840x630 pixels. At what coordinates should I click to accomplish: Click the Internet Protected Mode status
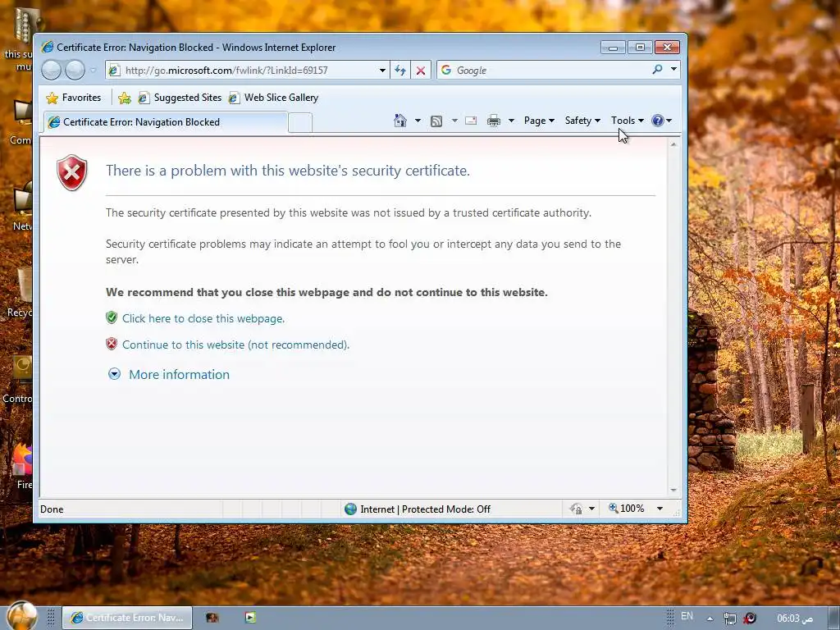tap(426, 509)
